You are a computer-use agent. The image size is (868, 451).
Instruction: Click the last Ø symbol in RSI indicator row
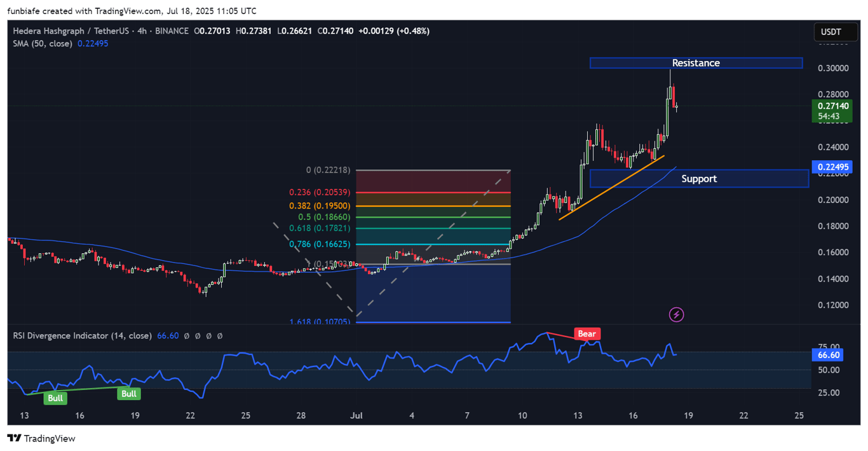tap(220, 335)
